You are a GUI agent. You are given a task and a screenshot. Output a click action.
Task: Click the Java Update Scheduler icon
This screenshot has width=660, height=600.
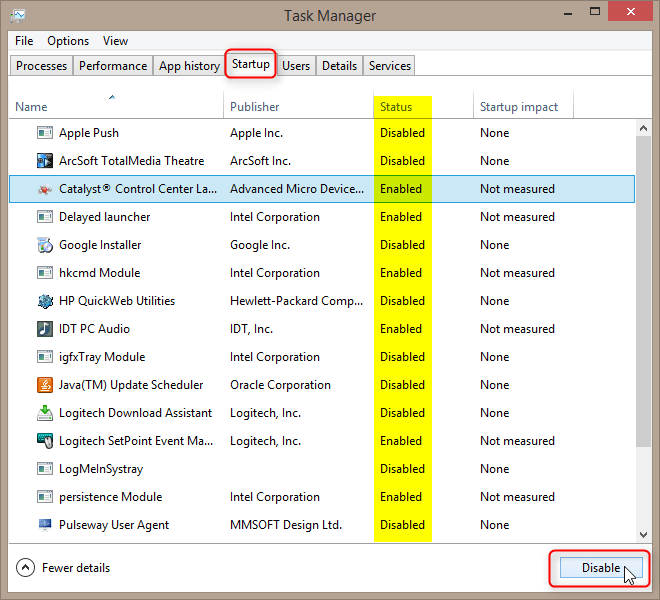pos(45,385)
